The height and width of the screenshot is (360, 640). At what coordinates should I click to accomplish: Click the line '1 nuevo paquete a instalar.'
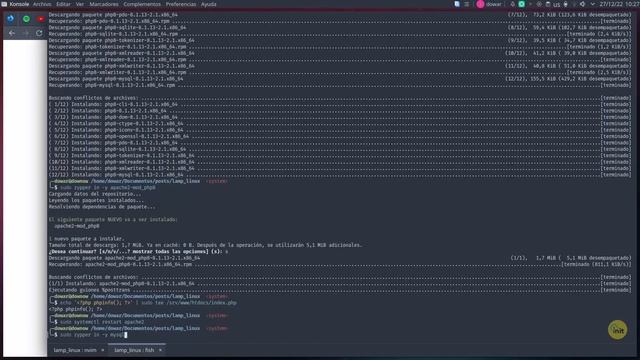pos(87,239)
